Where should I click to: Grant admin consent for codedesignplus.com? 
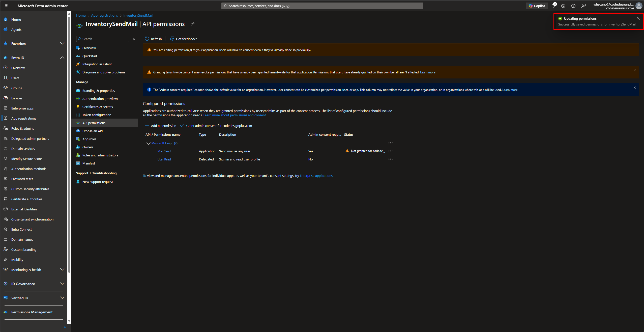pyautogui.click(x=216, y=126)
